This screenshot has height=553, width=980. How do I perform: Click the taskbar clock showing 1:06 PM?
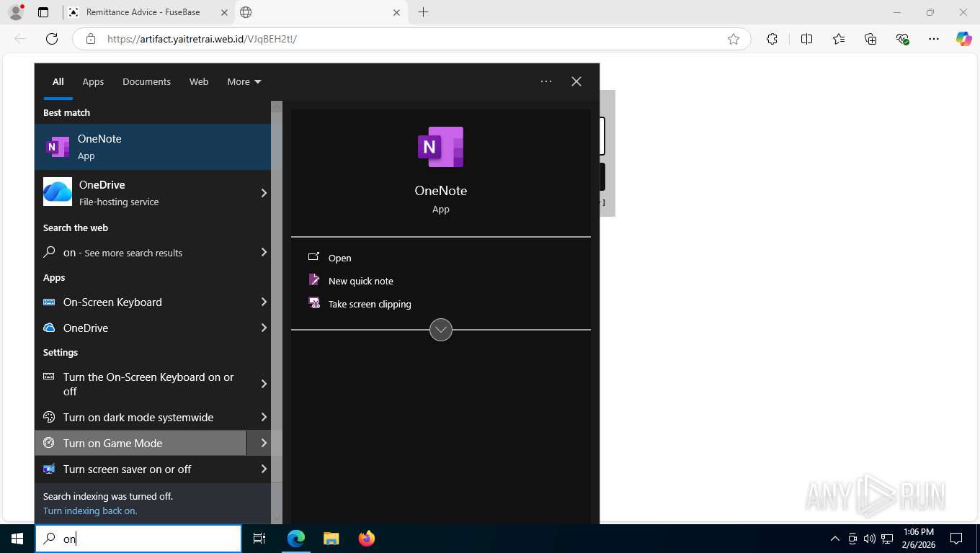click(x=917, y=539)
